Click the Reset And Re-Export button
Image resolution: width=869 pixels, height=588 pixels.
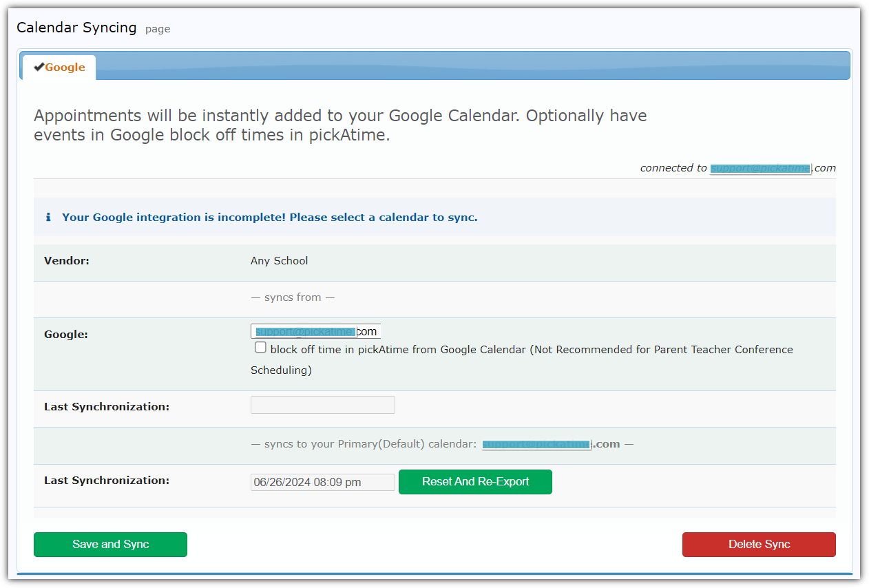[475, 482]
